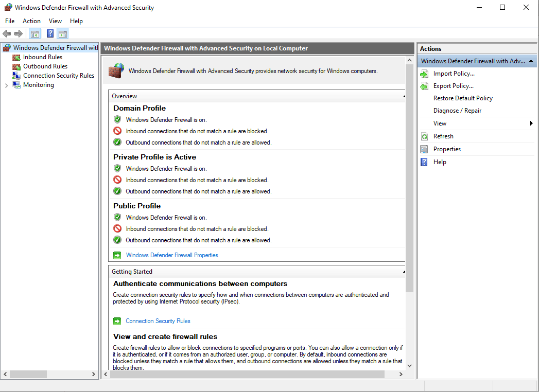Click Refresh in the Actions pane
The image size is (539, 392).
coord(443,136)
